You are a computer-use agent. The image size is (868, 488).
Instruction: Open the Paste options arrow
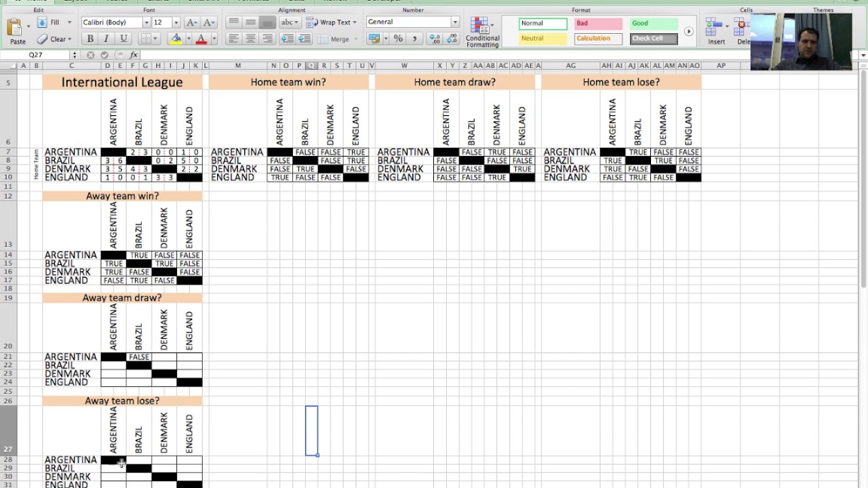28,28
